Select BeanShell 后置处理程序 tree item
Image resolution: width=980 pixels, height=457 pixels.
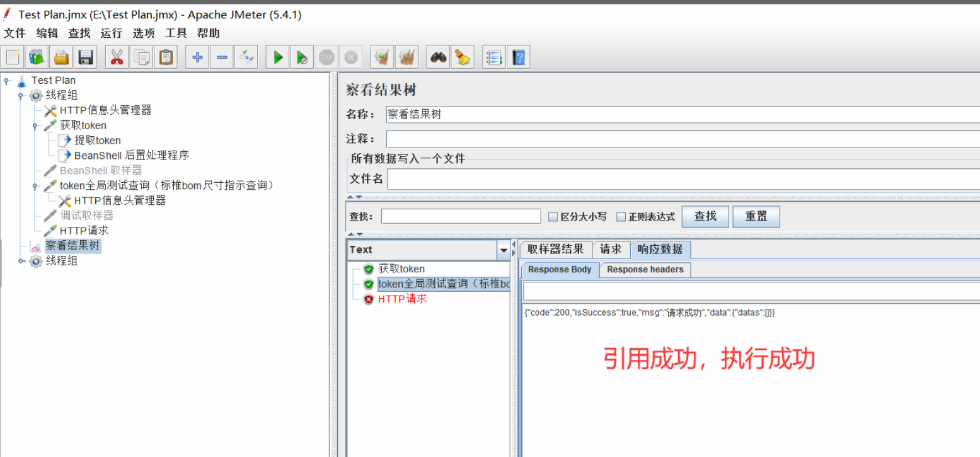coord(132,155)
